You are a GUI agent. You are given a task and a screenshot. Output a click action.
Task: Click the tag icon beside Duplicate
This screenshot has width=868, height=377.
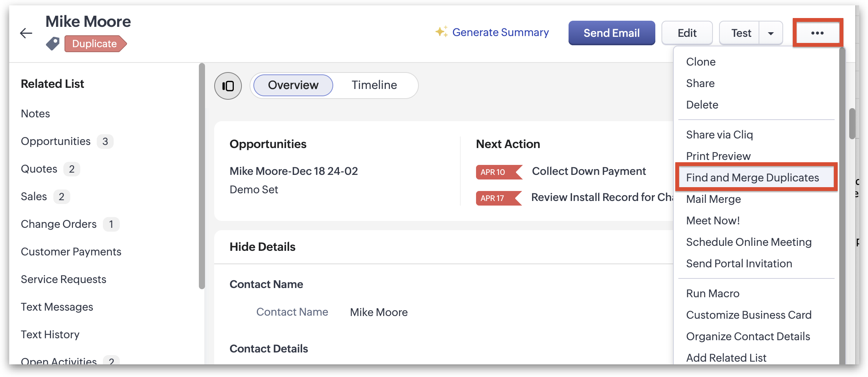point(53,44)
